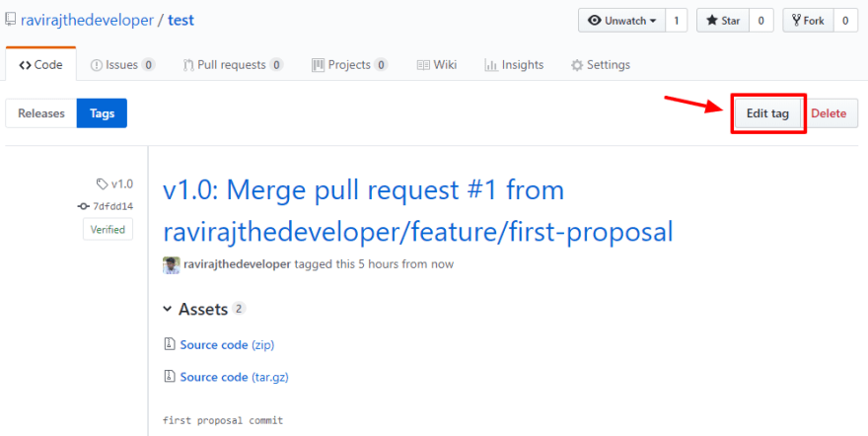Click the Settings gear icon

point(577,65)
